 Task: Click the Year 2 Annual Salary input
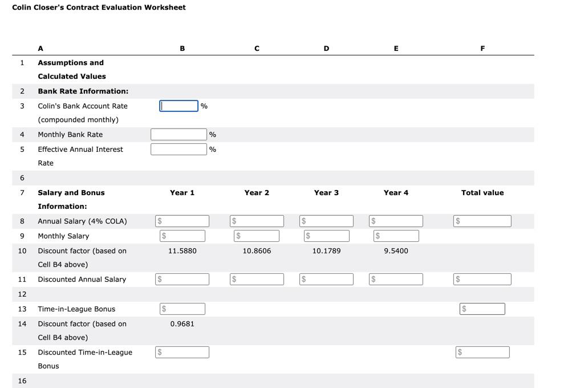(x=257, y=221)
